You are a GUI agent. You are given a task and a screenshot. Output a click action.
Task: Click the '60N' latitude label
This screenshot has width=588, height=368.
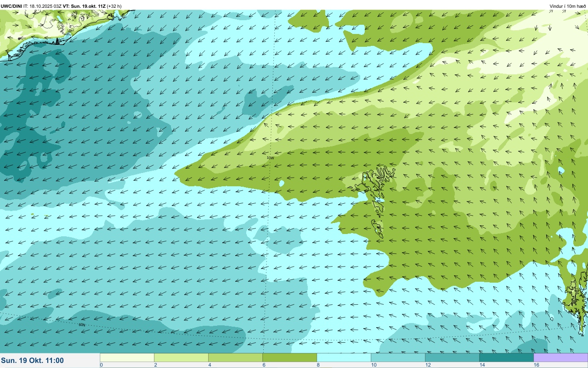tap(82, 325)
